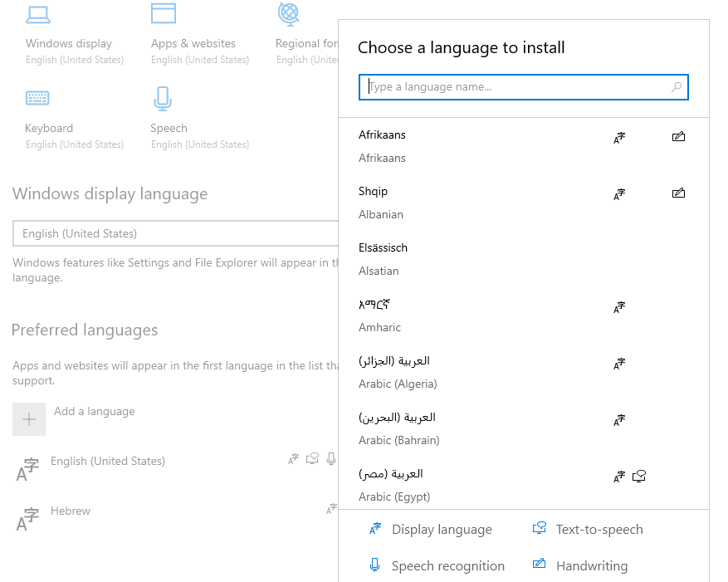Open the Keyboard settings icon
This screenshot has width=728, height=582.
37,99
